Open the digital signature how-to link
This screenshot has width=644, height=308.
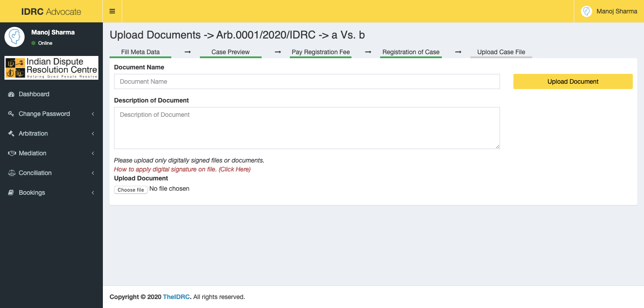click(182, 169)
